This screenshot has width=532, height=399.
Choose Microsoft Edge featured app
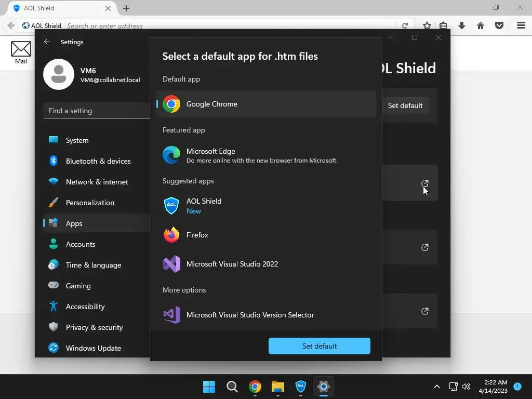pos(267,155)
